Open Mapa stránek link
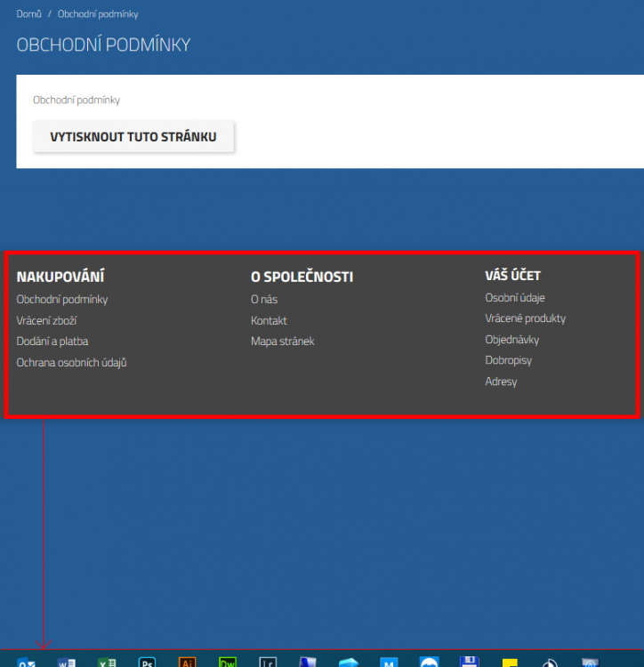Image resolution: width=644 pixels, height=667 pixels. (x=283, y=342)
